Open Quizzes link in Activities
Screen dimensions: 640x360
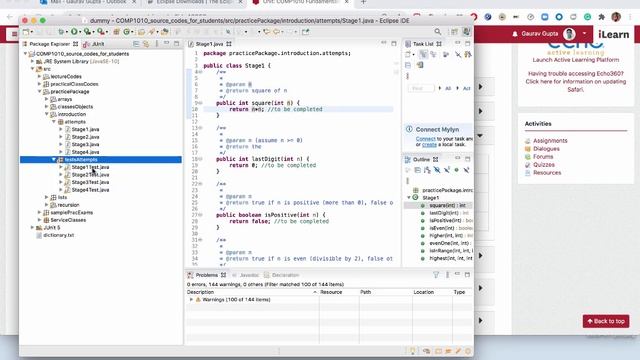coord(544,164)
